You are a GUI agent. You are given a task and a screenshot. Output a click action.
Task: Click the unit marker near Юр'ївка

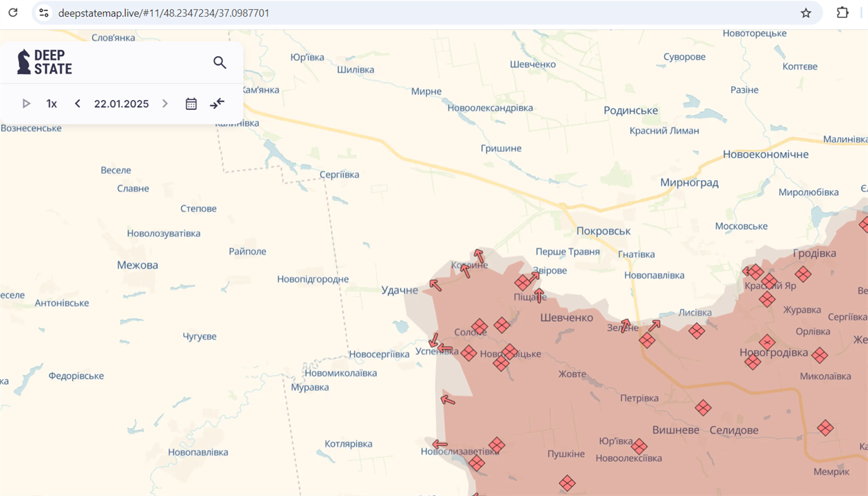639,447
